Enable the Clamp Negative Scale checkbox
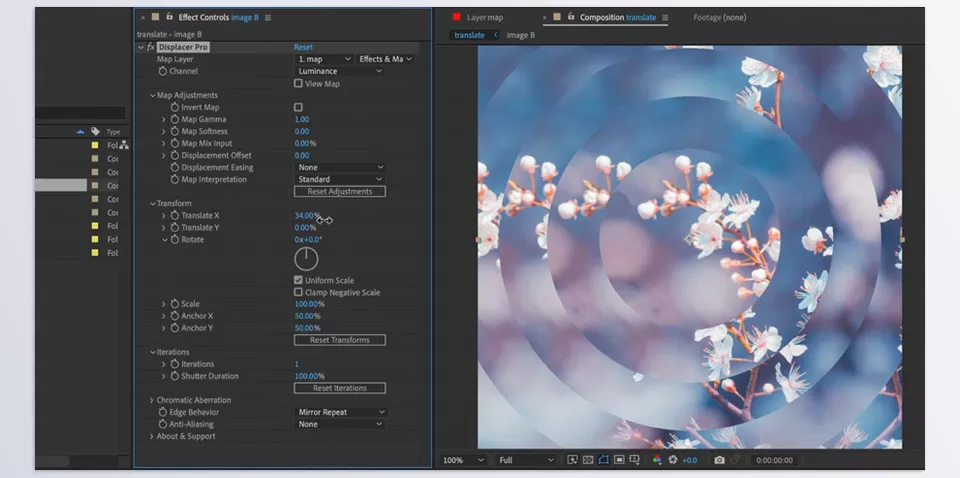 pyautogui.click(x=298, y=293)
